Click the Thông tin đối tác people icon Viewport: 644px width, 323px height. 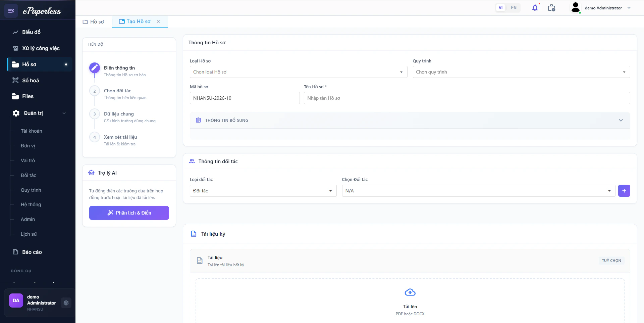pyautogui.click(x=192, y=161)
